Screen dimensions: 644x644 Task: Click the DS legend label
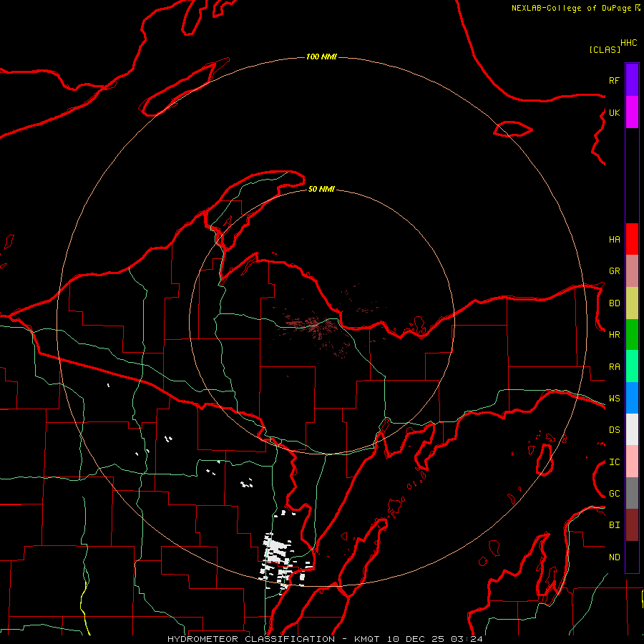(x=614, y=429)
